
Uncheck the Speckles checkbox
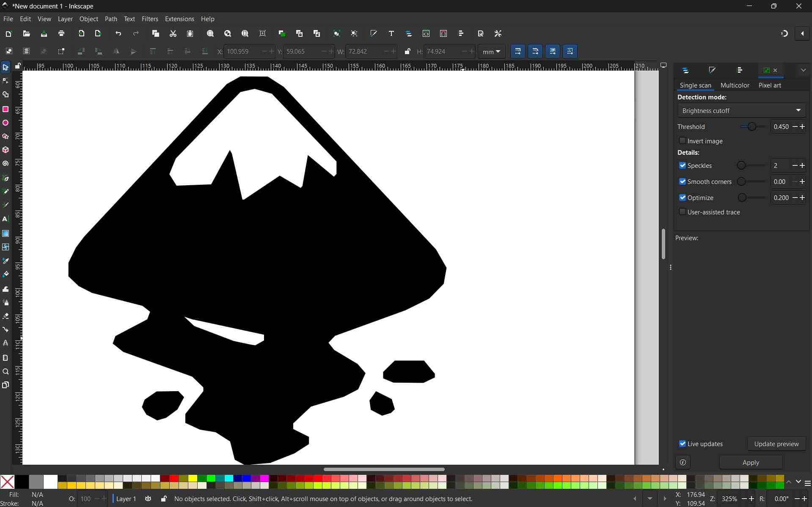pyautogui.click(x=683, y=165)
